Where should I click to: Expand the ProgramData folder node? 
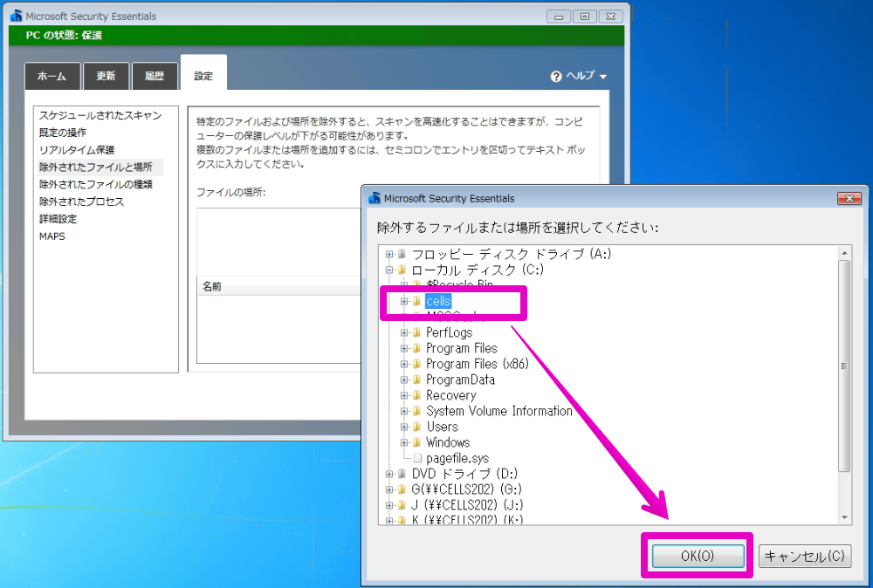404,379
